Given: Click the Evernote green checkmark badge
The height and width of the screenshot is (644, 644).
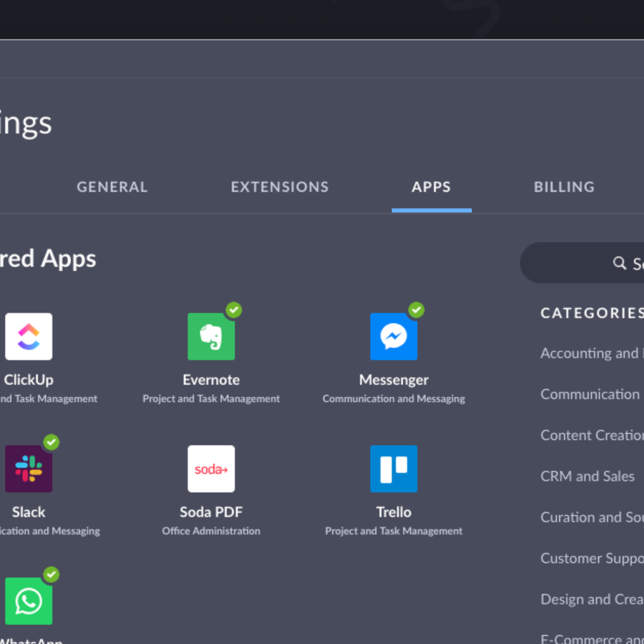Looking at the screenshot, I should pyautogui.click(x=234, y=310).
